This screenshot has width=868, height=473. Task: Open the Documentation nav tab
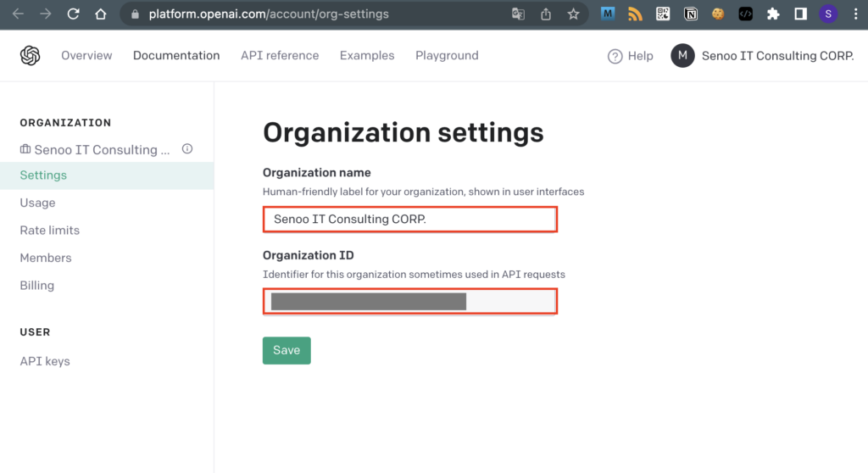(x=176, y=55)
